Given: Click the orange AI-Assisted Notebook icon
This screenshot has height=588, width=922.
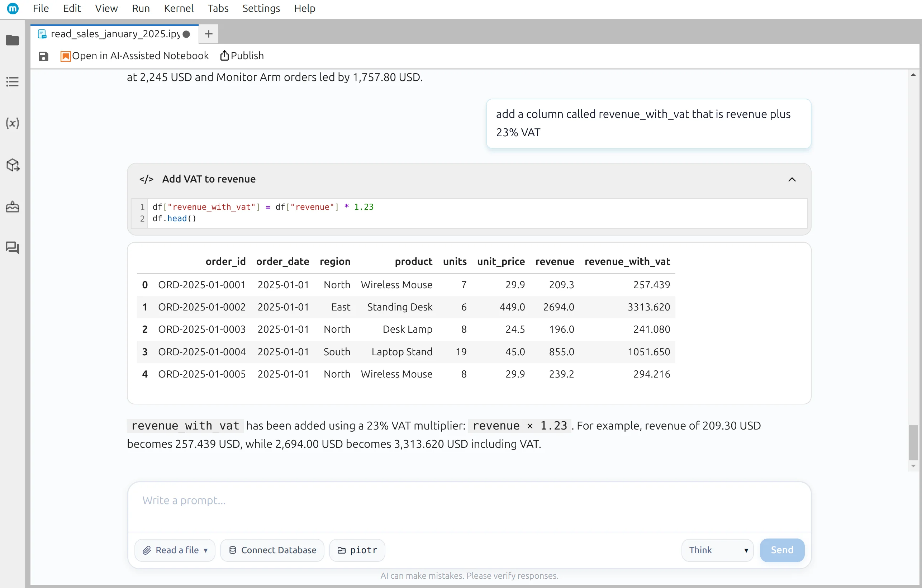Looking at the screenshot, I should 66,56.
